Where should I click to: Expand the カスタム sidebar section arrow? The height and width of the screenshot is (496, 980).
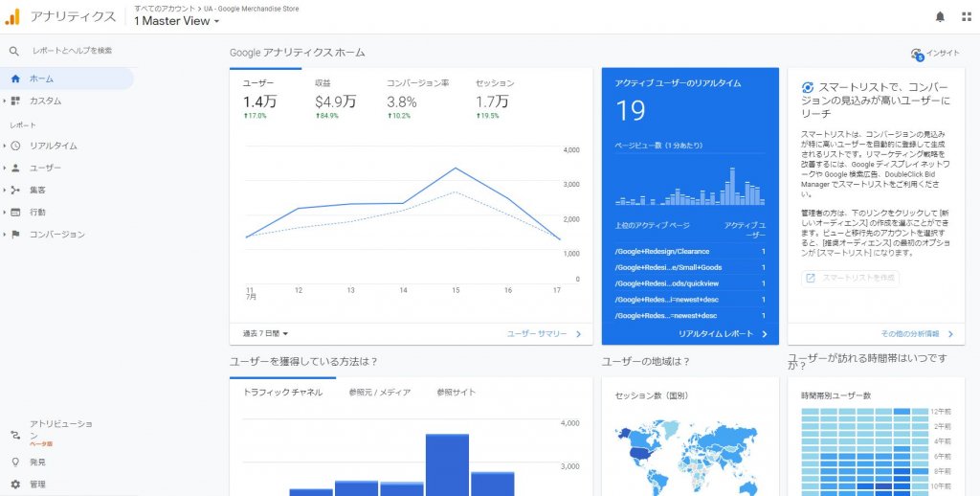click(x=5, y=101)
